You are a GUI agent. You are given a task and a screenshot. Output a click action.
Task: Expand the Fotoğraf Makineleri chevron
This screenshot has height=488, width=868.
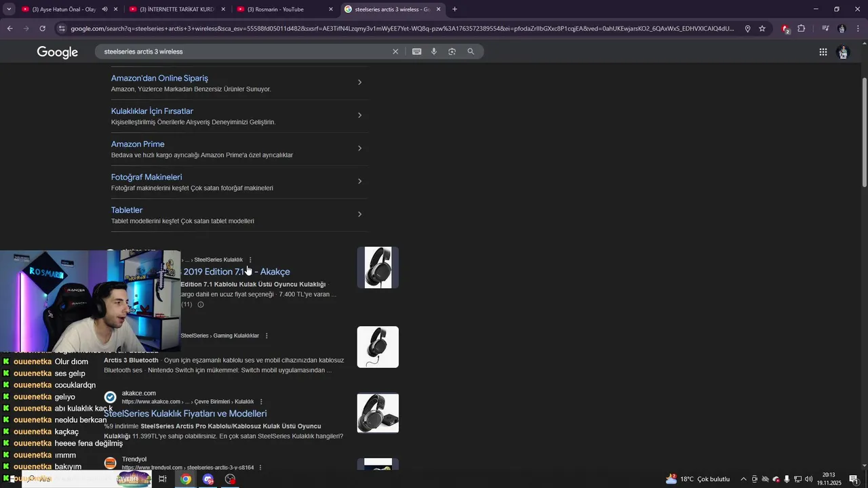pos(359,181)
